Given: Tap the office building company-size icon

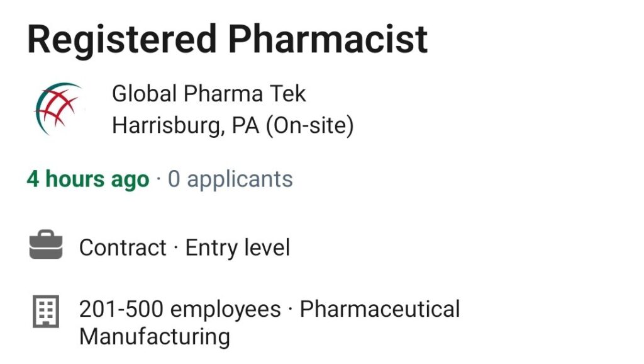Looking at the screenshot, I should pos(46,311).
